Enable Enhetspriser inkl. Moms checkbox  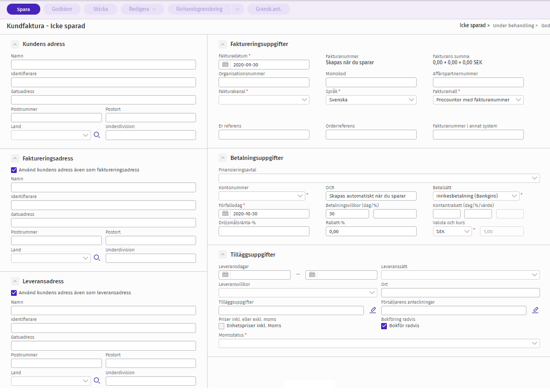(221, 326)
